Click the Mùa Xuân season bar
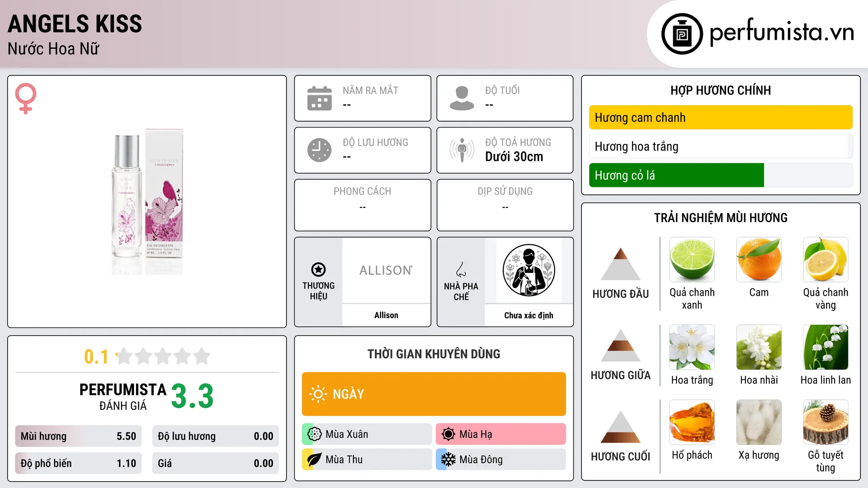The width and height of the screenshot is (868, 488). pyautogui.click(x=367, y=434)
